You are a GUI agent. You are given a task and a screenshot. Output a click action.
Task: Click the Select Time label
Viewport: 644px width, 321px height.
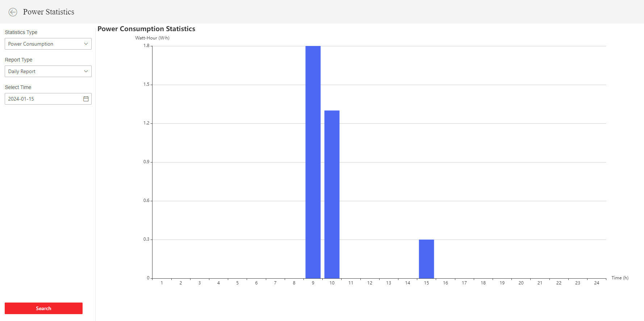(18, 87)
